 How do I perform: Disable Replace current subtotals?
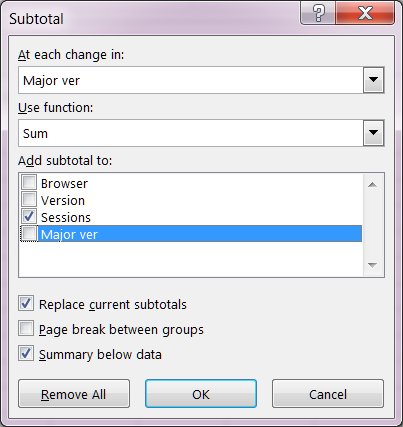(x=26, y=303)
